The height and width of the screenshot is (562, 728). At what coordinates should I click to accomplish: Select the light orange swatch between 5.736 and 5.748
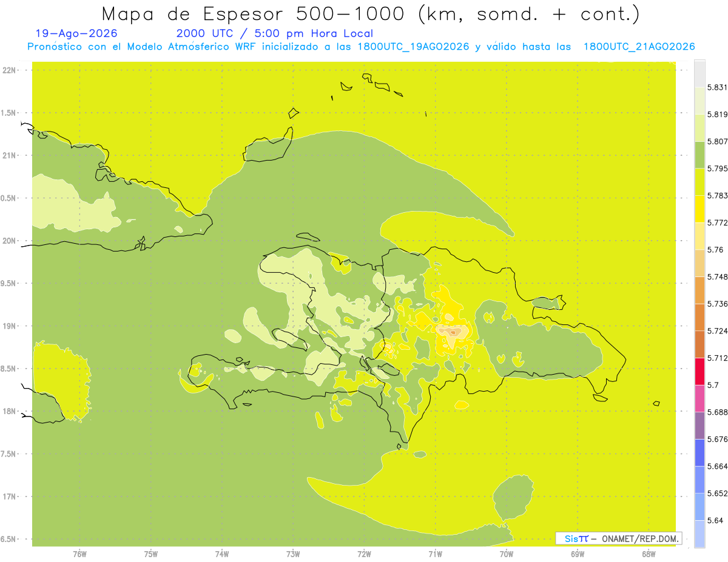tap(699, 290)
